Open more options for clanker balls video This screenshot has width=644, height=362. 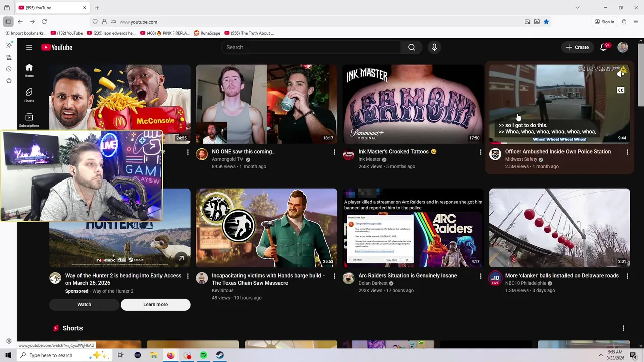627,276
